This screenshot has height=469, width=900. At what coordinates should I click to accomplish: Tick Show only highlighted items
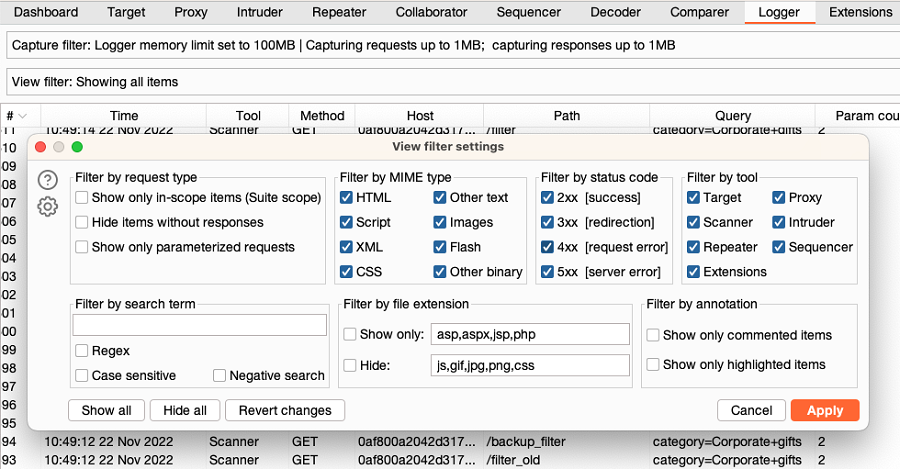click(653, 364)
